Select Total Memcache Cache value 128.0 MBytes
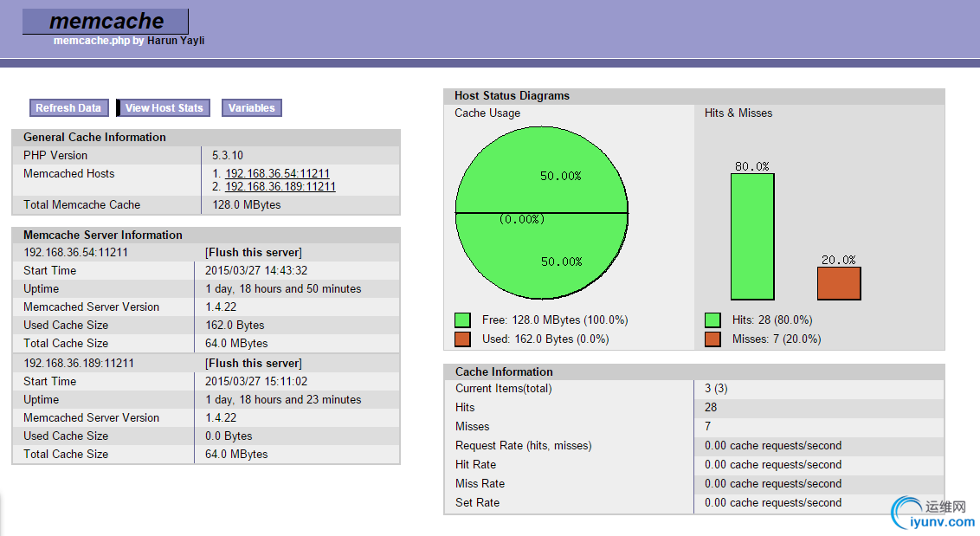 coord(246,204)
